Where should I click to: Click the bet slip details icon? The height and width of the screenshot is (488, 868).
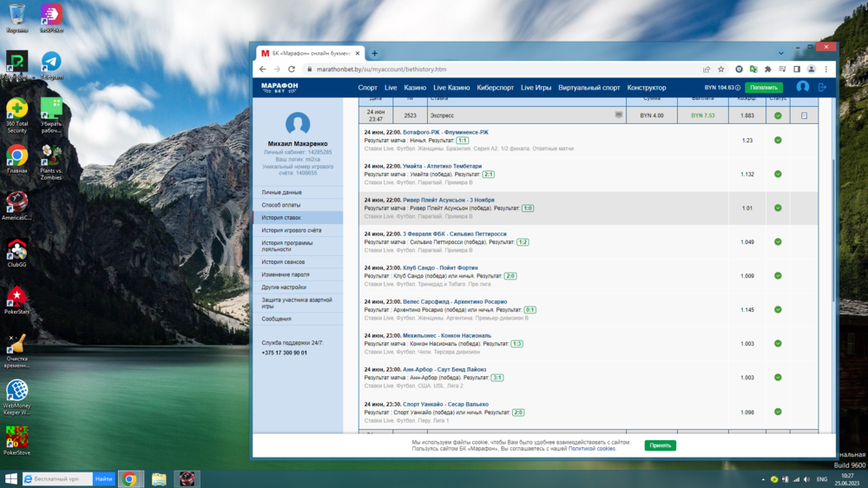tap(804, 115)
